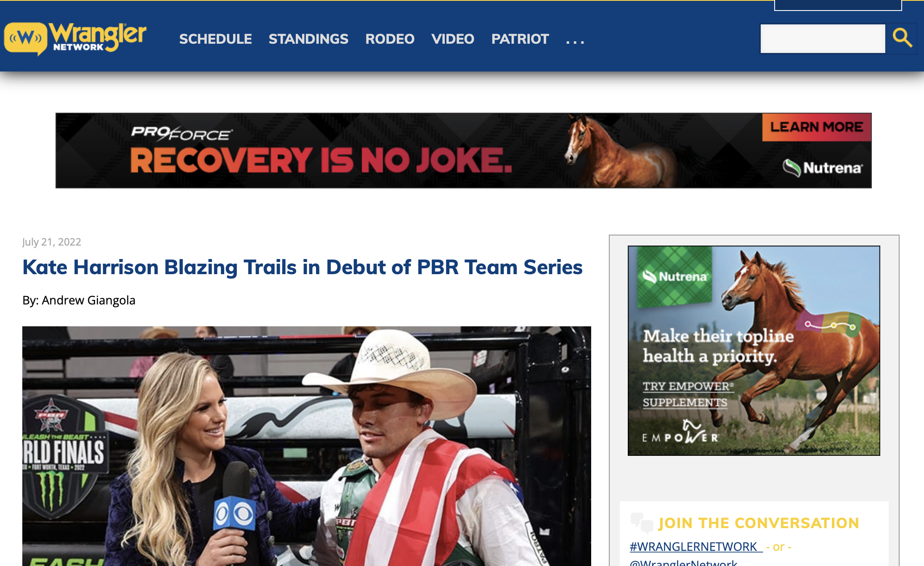Click the Wrangler Network logo
Viewport: 924px width, 566px height.
point(75,38)
